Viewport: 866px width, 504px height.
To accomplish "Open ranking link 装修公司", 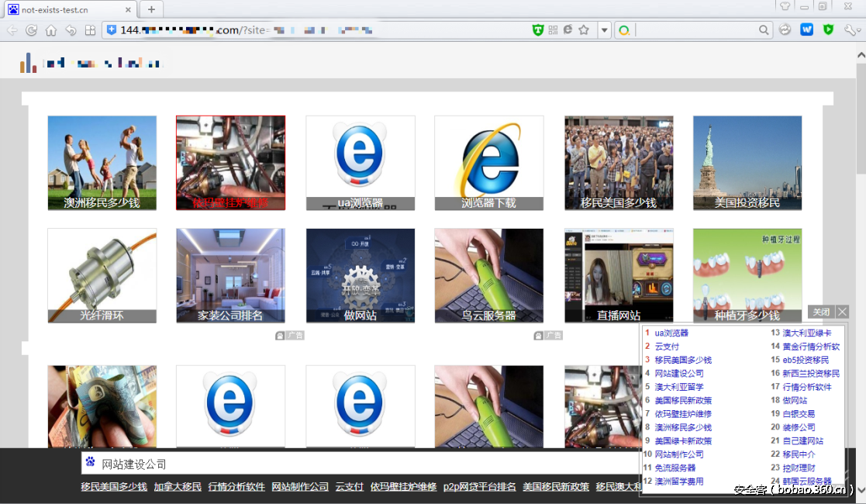I will click(x=799, y=427).
